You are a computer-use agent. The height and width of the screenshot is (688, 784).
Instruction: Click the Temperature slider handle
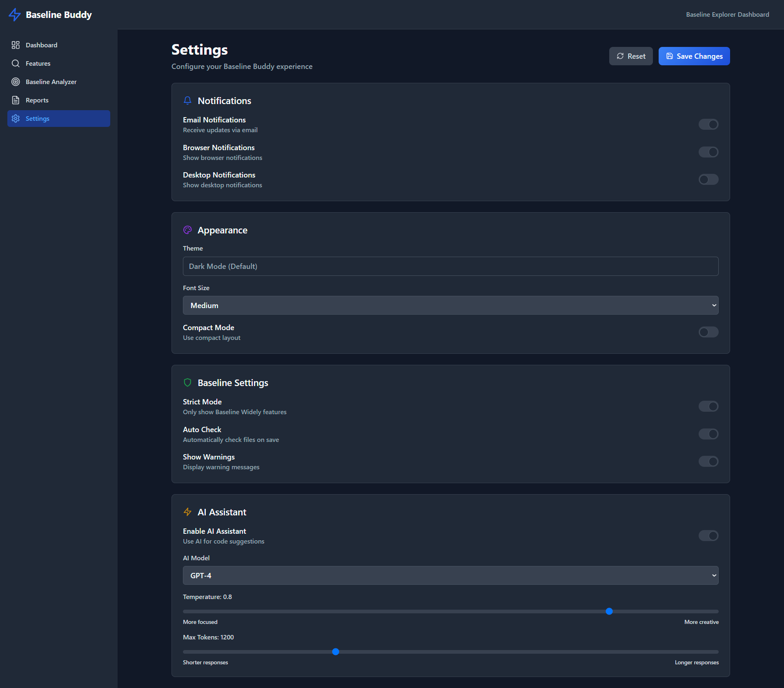609,611
